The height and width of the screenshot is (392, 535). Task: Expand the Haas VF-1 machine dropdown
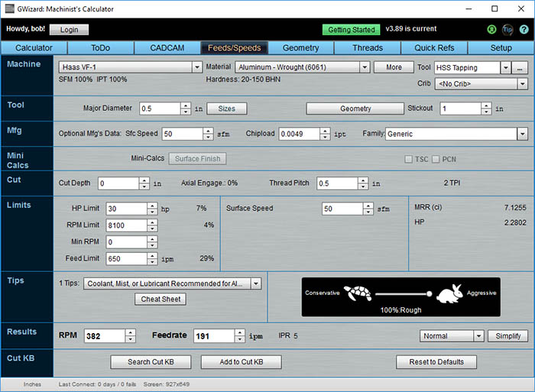click(x=197, y=67)
